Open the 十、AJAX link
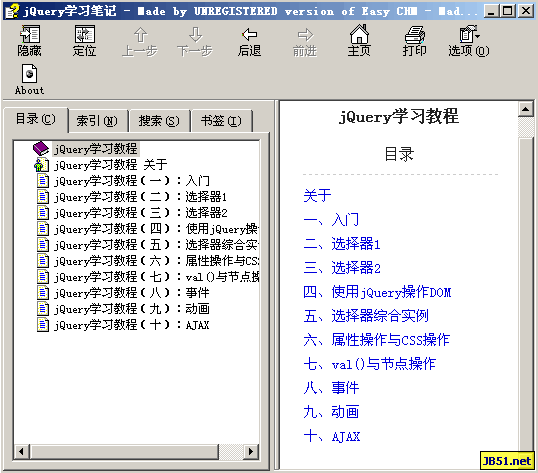 coord(332,436)
